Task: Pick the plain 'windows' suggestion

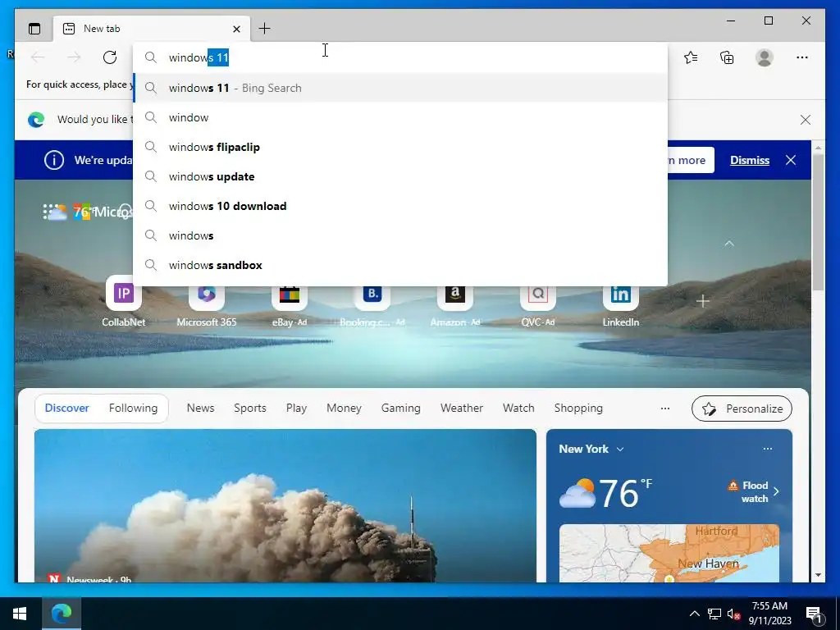Action: (400, 235)
